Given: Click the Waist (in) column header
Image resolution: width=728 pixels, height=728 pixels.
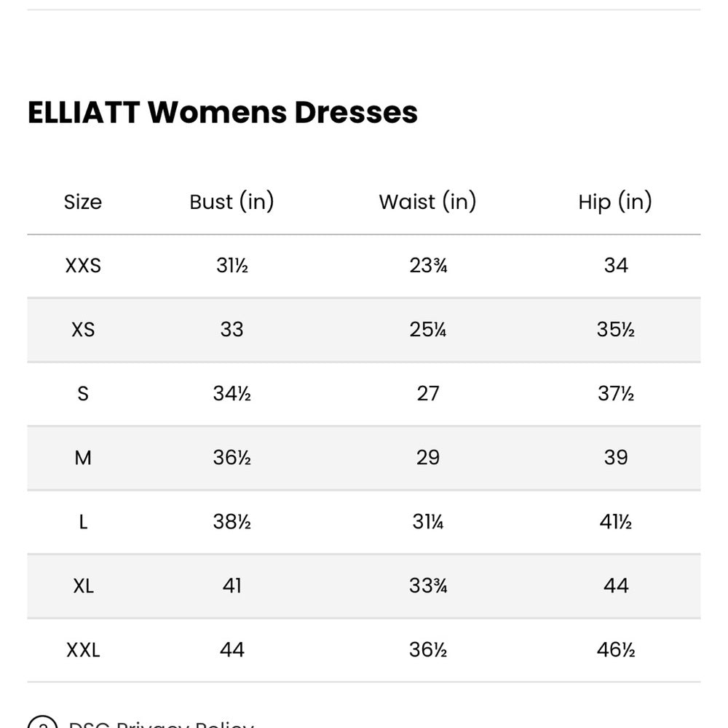Looking at the screenshot, I should pos(427,202).
